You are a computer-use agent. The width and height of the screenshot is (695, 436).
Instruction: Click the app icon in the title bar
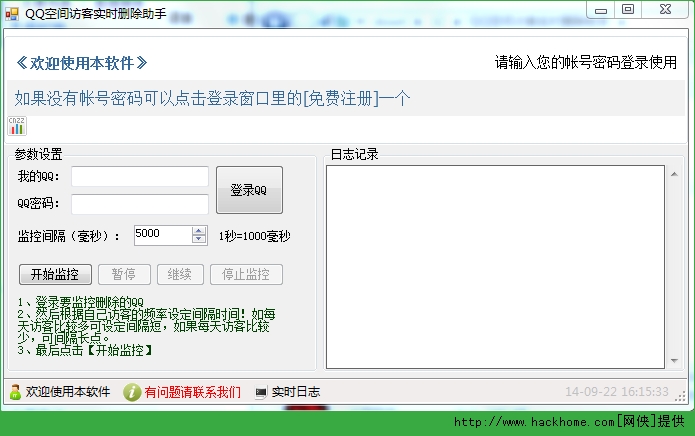pyautogui.click(x=12, y=13)
